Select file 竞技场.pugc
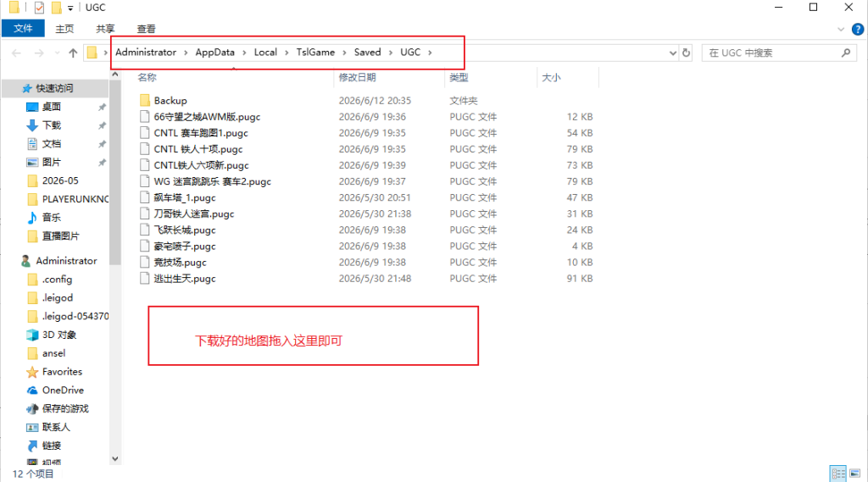 pyautogui.click(x=180, y=263)
